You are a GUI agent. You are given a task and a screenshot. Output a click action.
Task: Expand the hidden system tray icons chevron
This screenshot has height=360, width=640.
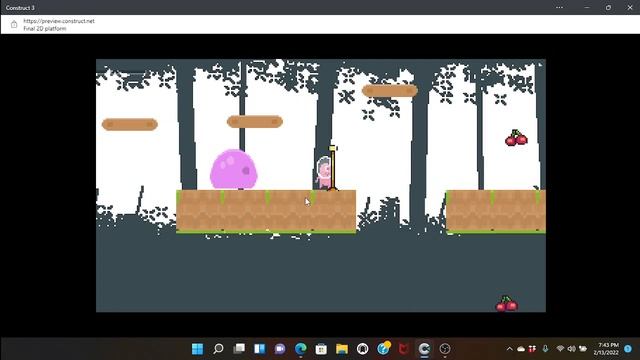[x=509, y=349]
